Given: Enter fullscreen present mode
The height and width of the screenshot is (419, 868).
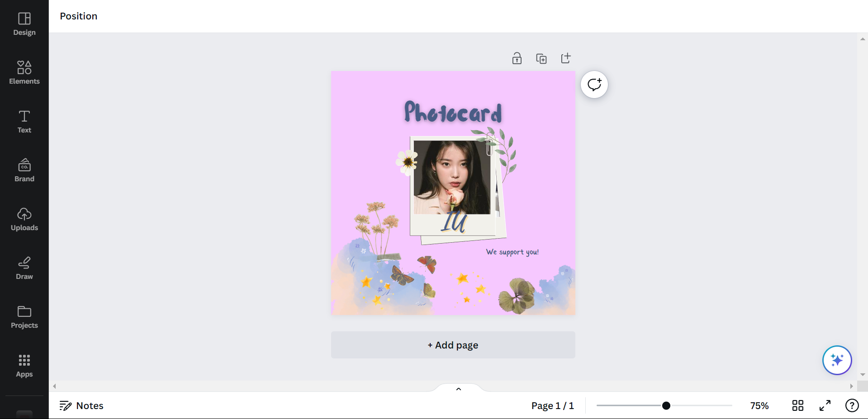Looking at the screenshot, I should point(825,405).
